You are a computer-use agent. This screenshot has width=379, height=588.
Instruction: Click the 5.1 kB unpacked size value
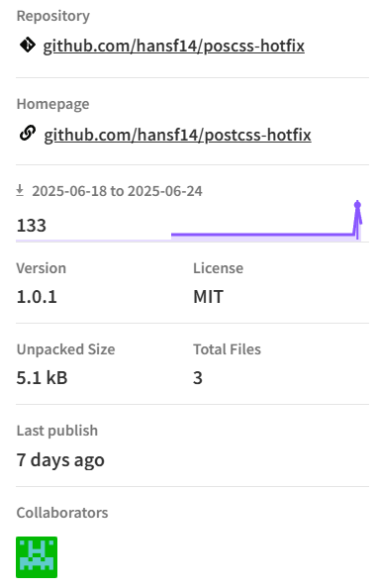point(42,377)
